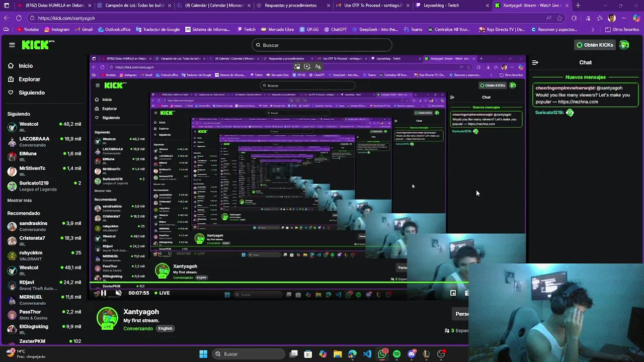This screenshot has height=362, width=644.
Task: Open the green profile avatar menu
Action: click(x=624, y=45)
